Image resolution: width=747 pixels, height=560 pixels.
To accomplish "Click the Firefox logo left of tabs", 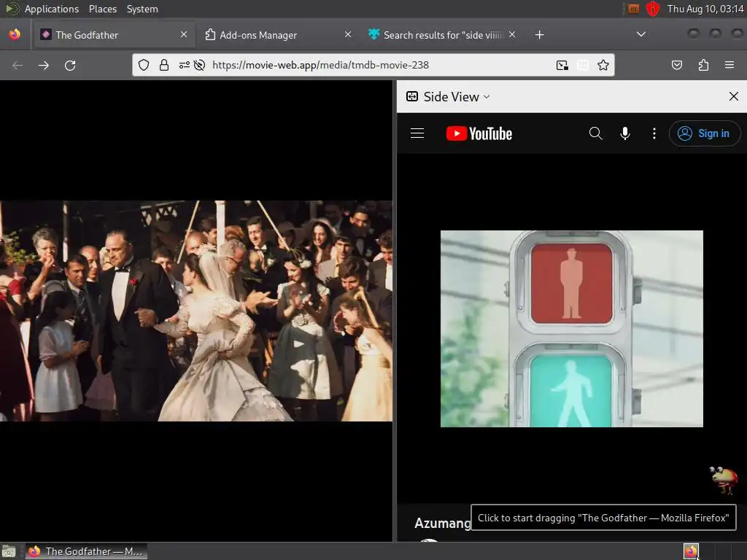I will pyautogui.click(x=15, y=34).
